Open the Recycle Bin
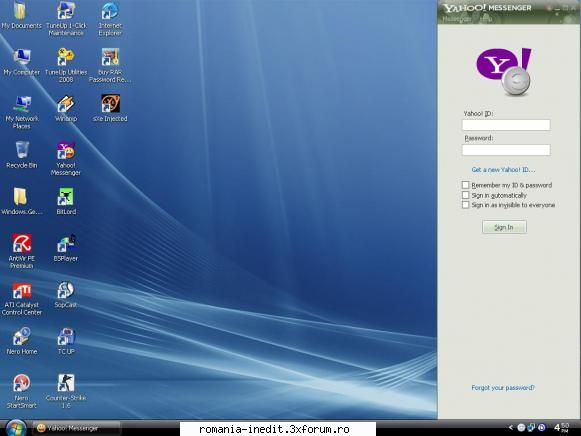581x436 pixels. (21, 155)
